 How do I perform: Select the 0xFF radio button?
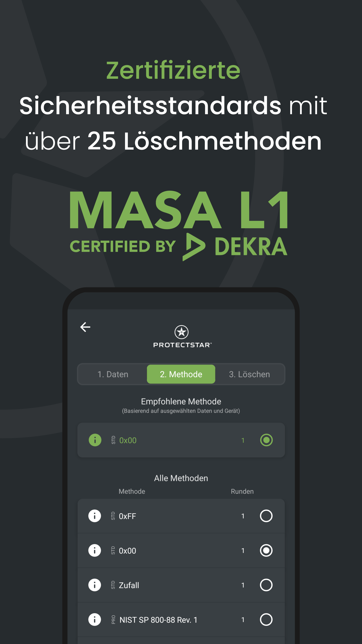click(266, 516)
